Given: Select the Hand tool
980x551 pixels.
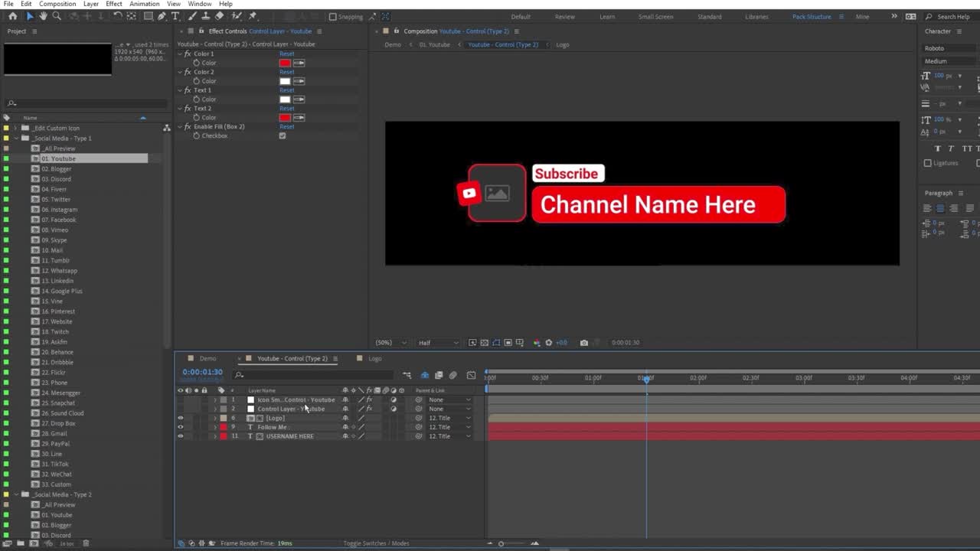Looking at the screenshot, I should (43, 15).
